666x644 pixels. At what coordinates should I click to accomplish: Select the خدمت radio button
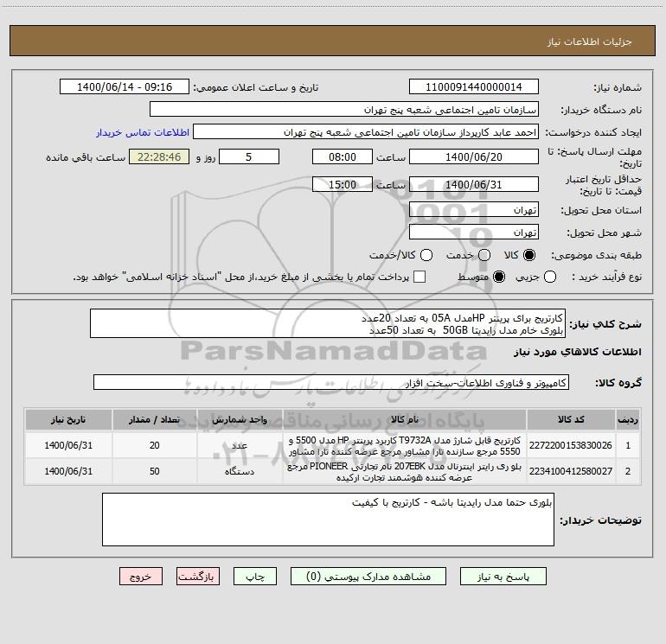pos(484,255)
